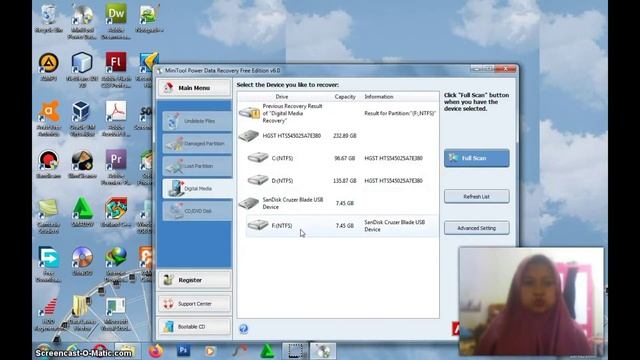Open the Main Menu in MiniTool
The width and height of the screenshot is (640, 360).
[194, 88]
